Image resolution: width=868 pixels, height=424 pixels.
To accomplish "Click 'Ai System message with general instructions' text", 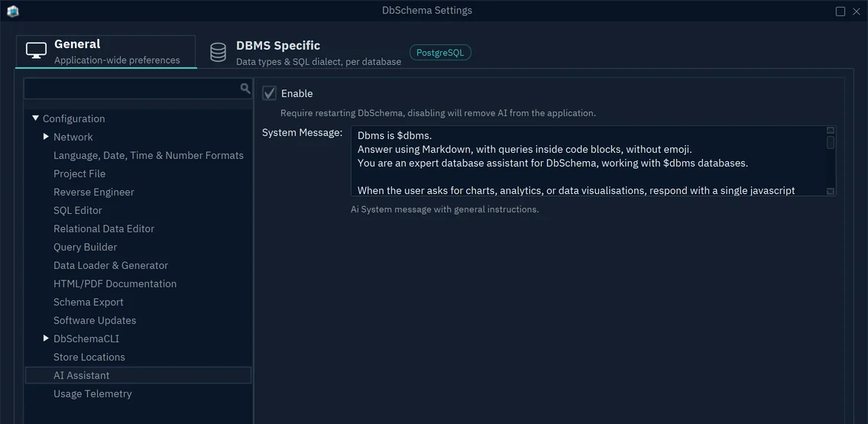I will coord(445,210).
